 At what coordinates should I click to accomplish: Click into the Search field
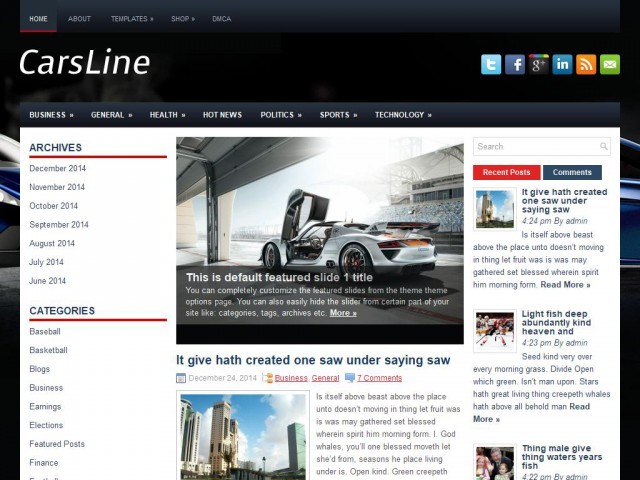tap(542, 146)
